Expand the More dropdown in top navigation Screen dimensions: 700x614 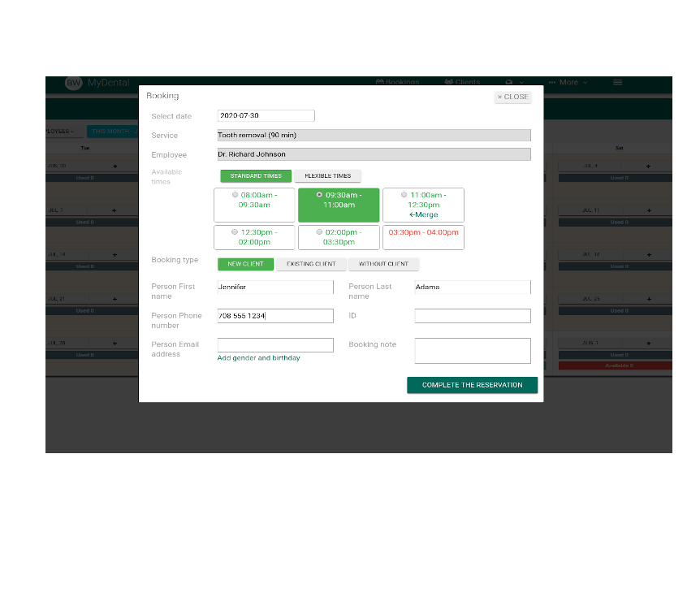click(568, 82)
